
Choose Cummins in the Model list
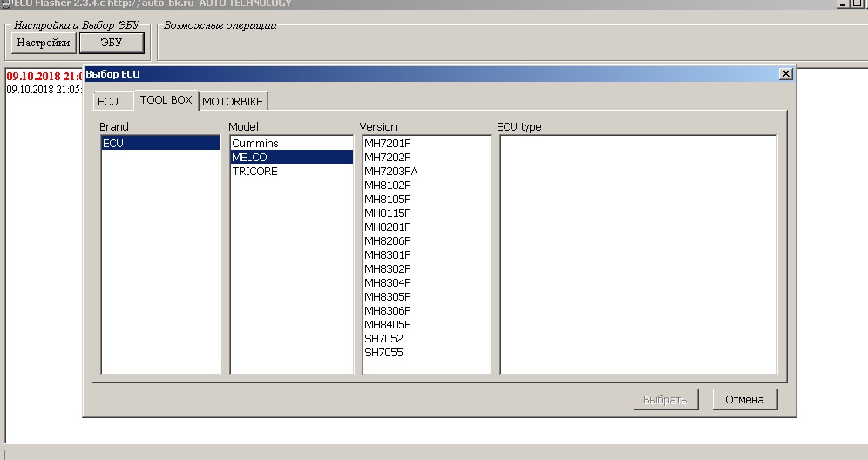[x=292, y=144]
